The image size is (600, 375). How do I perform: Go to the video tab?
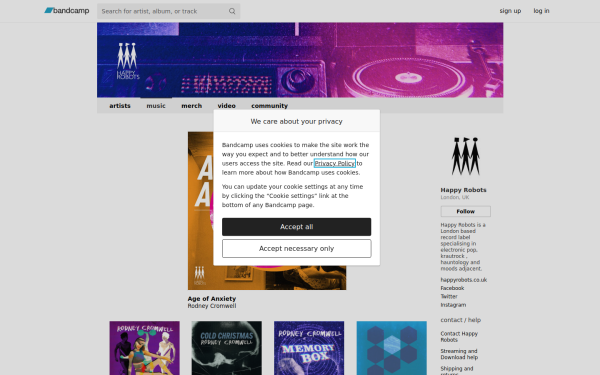(x=227, y=106)
